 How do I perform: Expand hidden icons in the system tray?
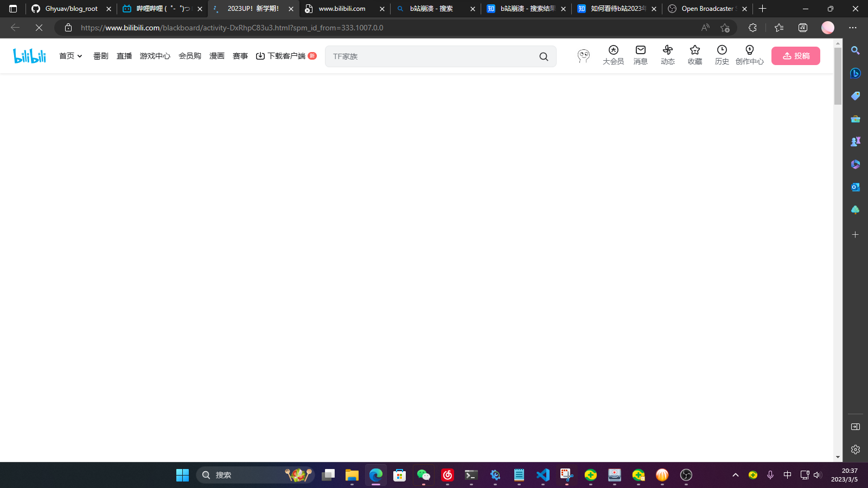click(x=736, y=475)
